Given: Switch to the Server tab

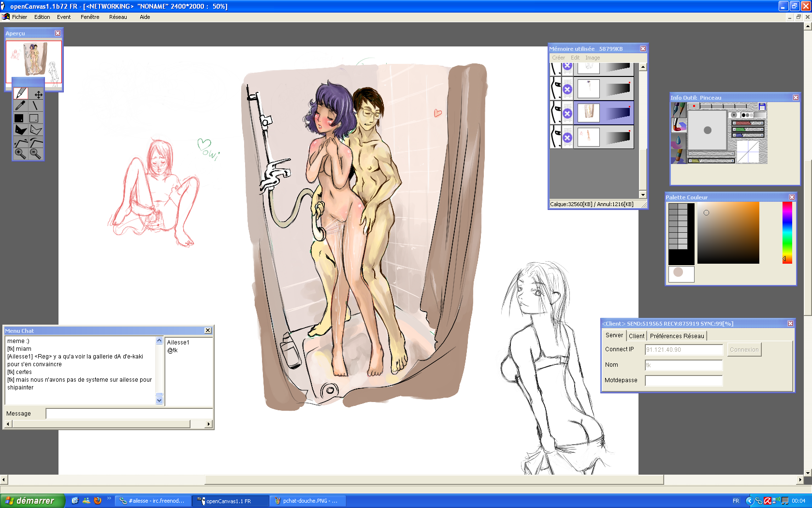Looking at the screenshot, I should click(614, 335).
